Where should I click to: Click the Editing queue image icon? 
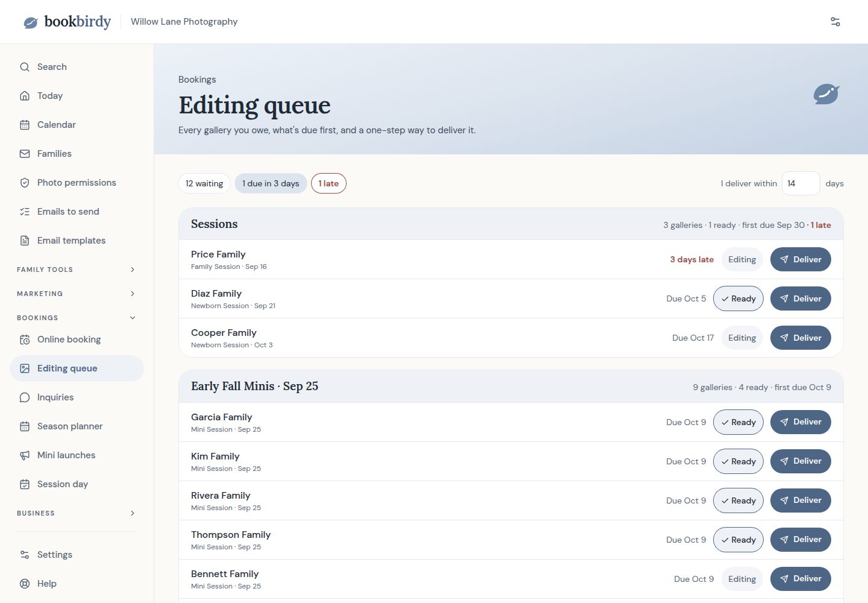coord(25,368)
